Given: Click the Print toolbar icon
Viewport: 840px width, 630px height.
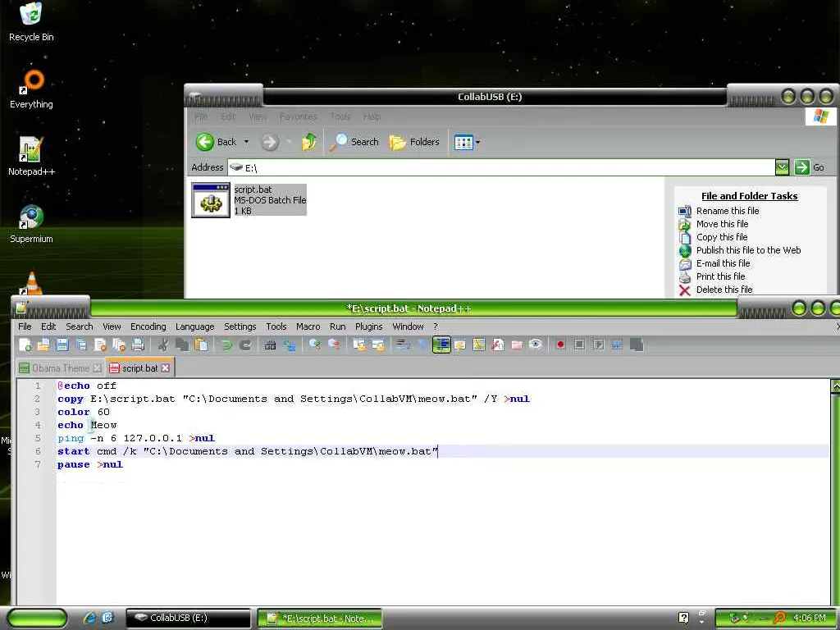Looking at the screenshot, I should [138, 345].
